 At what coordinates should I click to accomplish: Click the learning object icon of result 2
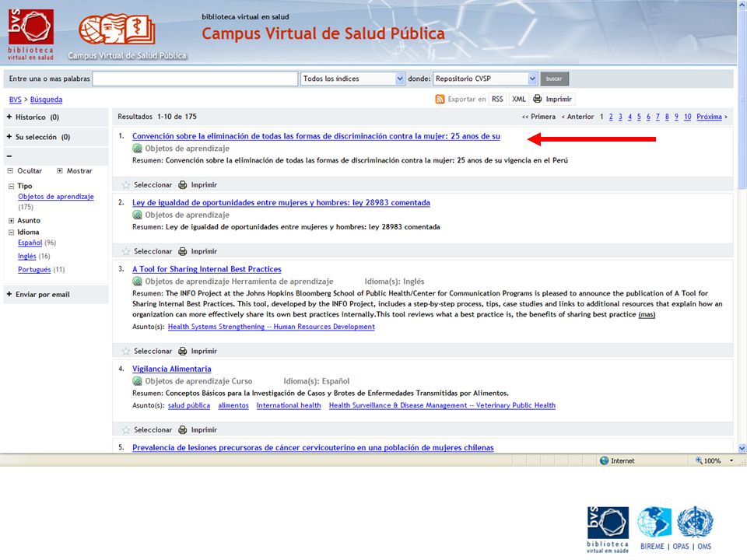tap(137, 215)
